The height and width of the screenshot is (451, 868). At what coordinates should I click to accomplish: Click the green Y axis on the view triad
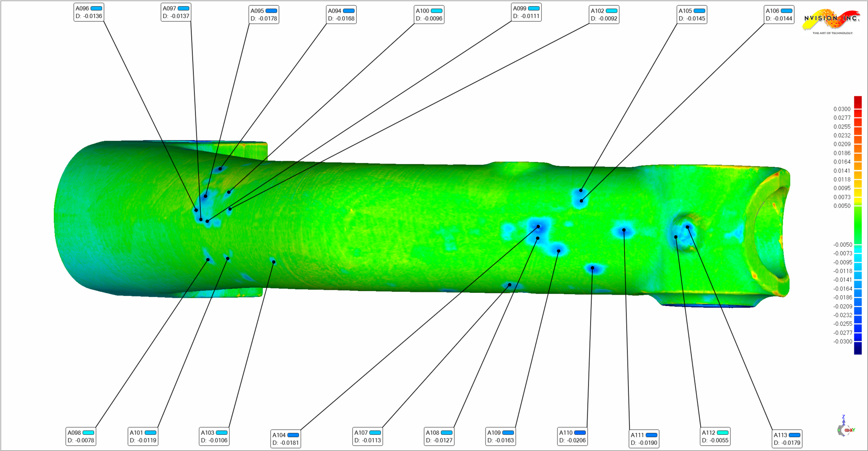click(x=854, y=429)
